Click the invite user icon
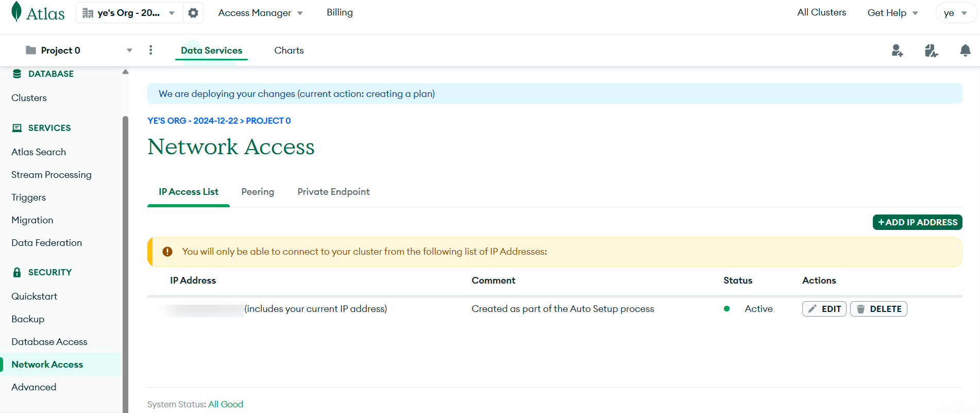980x413 pixels. pyautogui.click(x=897, y=51)
